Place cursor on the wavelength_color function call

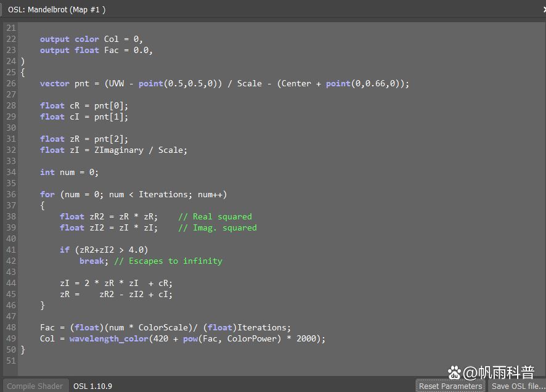(108, 338)
